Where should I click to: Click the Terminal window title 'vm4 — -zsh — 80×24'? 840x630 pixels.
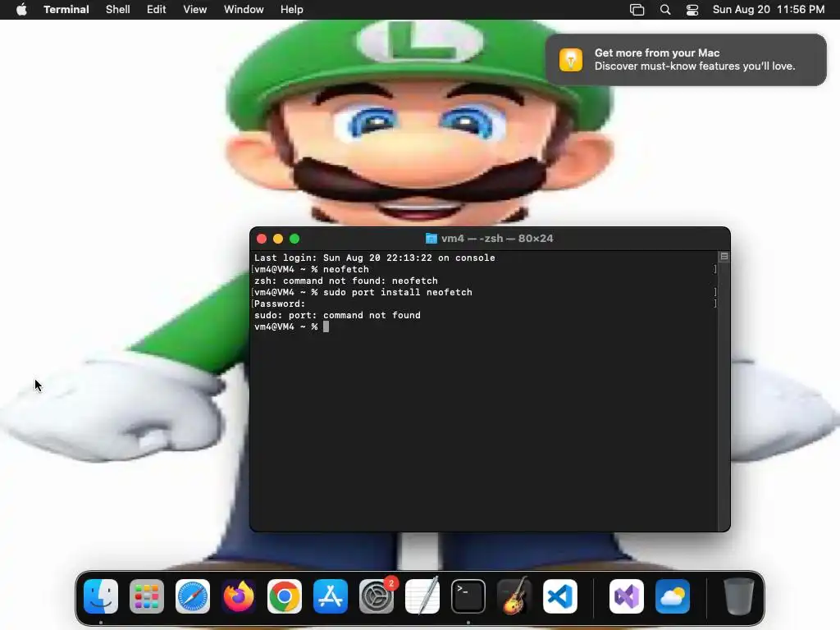[497, 239]
